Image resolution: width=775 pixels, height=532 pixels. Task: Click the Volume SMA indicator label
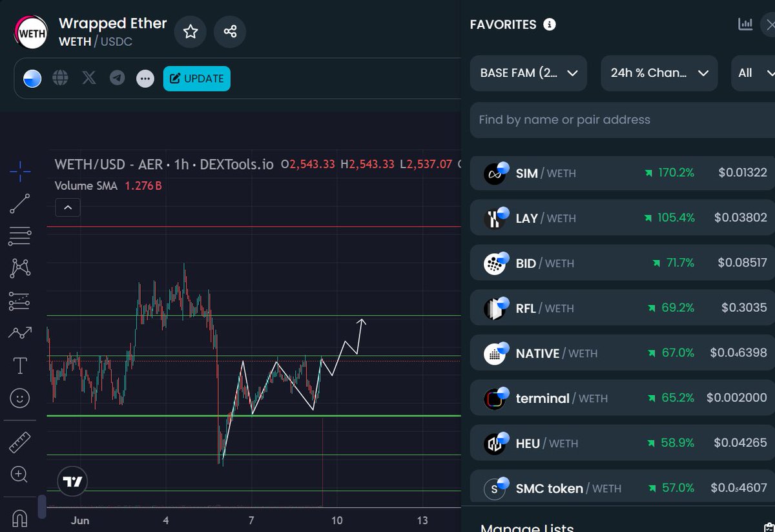(x=86, y=186)
